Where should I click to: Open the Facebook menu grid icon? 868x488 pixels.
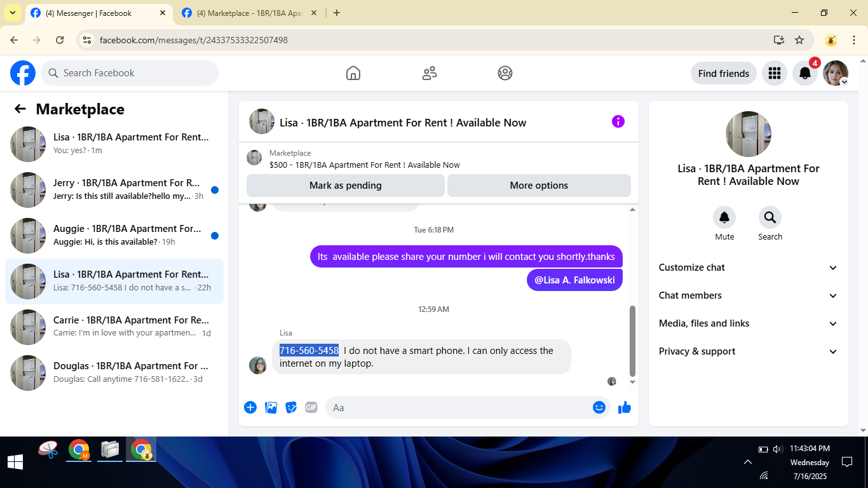pos(774,73)
